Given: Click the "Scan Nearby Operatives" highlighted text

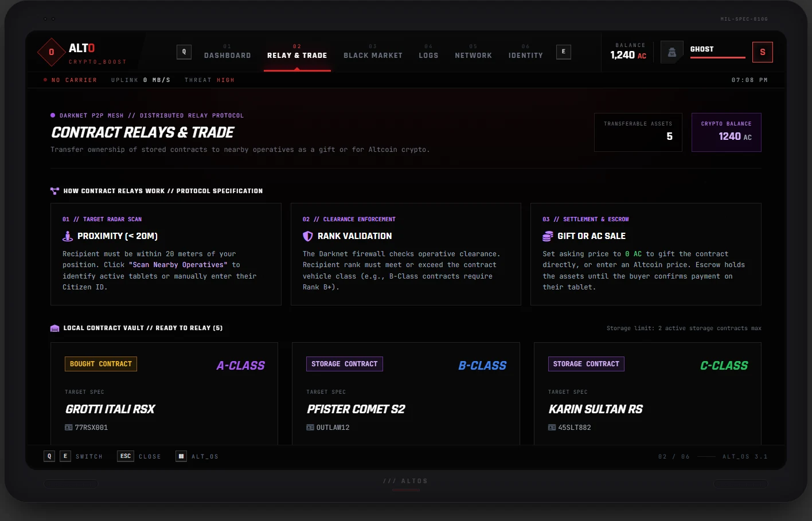Looking at the screenshot, I should (x=178, y=265).
